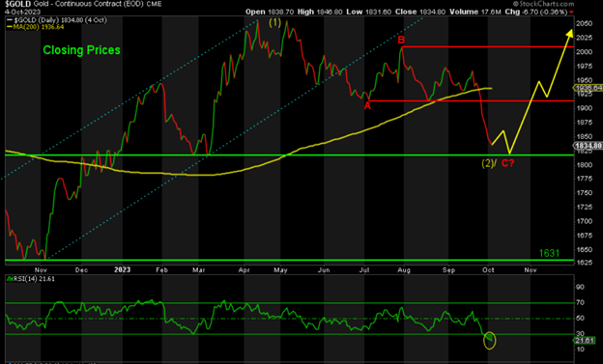Click the 1700 price axis label
Viewport: 603px width, 364px height.
point(584,221)
